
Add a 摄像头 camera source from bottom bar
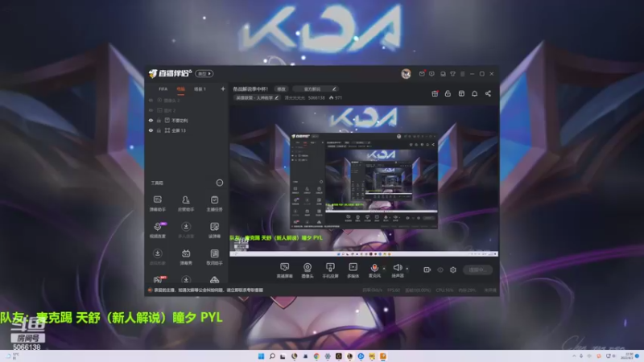tap(308, 270)
